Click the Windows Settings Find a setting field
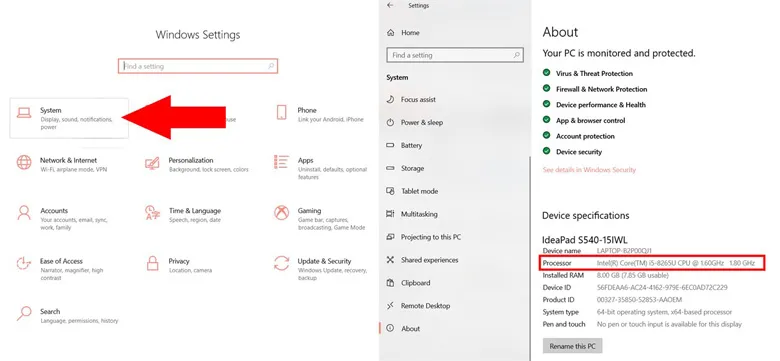Viewport: 780px width, 361px height. 197,66
